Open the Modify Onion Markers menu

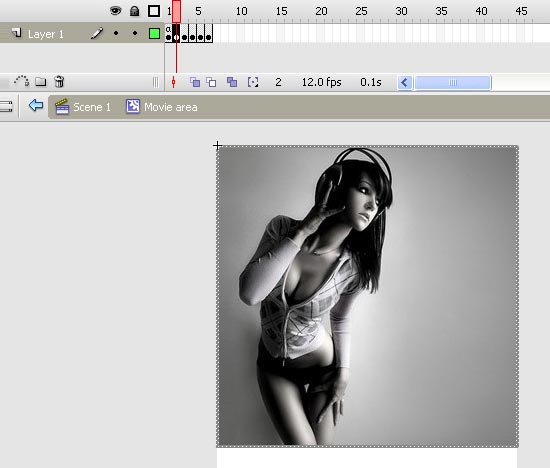253,82
